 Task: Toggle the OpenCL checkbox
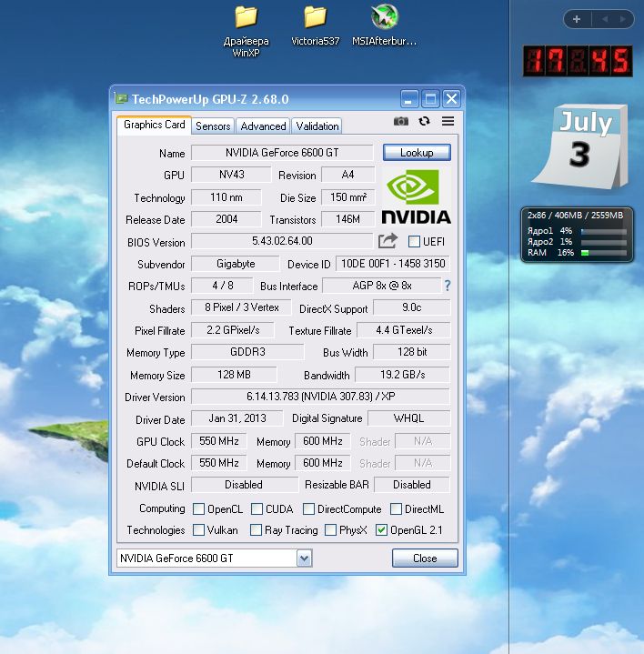(198, 508)
